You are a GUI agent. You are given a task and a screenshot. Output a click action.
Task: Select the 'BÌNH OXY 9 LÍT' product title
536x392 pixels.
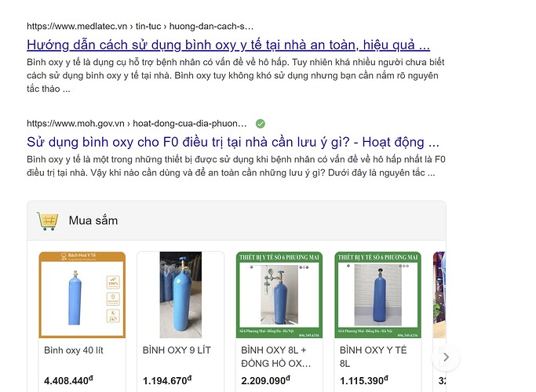177,350
